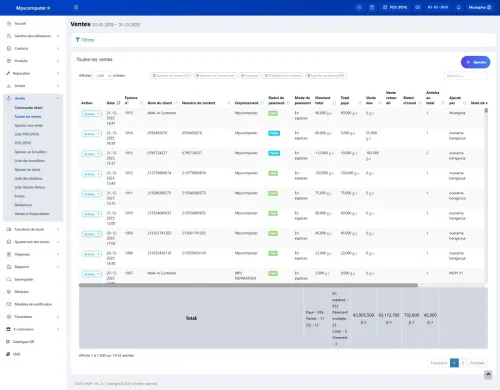Sort the table by Date column
500x390 pixels.
118,103
